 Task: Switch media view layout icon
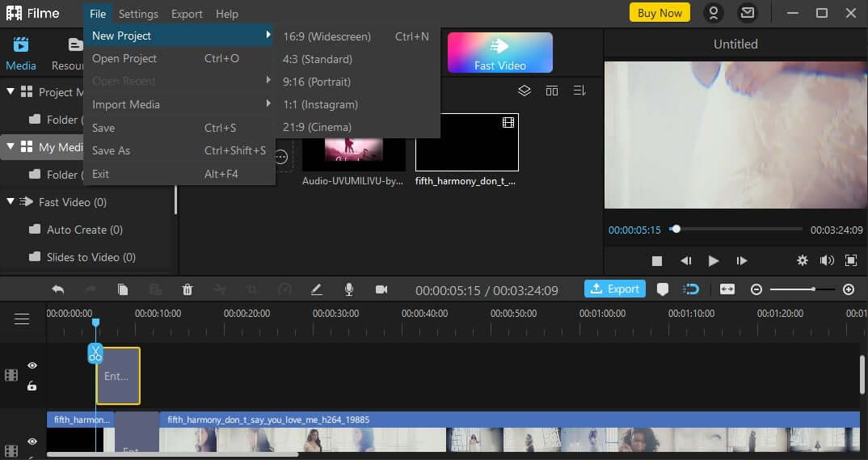(x=552, y=91)
